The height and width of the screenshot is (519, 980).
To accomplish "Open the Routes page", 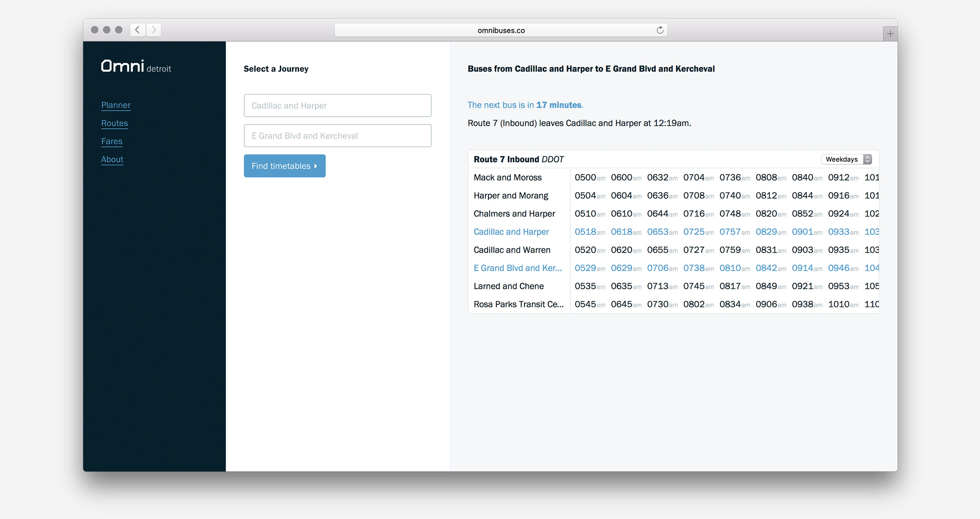I will [114, 123].
